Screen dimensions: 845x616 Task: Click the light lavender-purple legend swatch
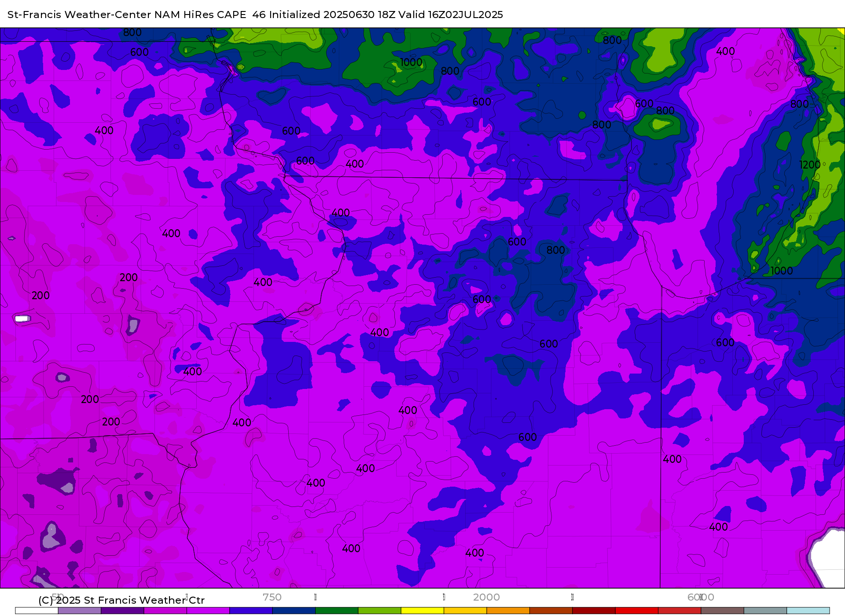pyautogui.click(x=80, y=611)
